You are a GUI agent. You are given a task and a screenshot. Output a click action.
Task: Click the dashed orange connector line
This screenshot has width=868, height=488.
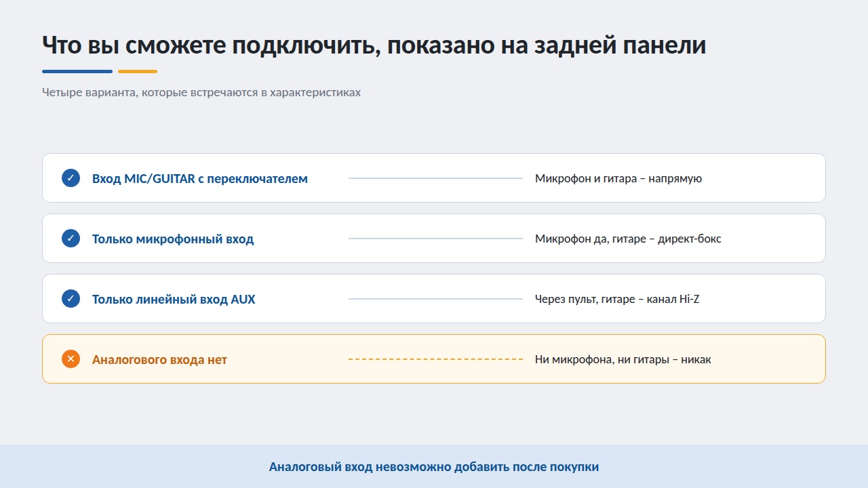click(x=435, y=359)
